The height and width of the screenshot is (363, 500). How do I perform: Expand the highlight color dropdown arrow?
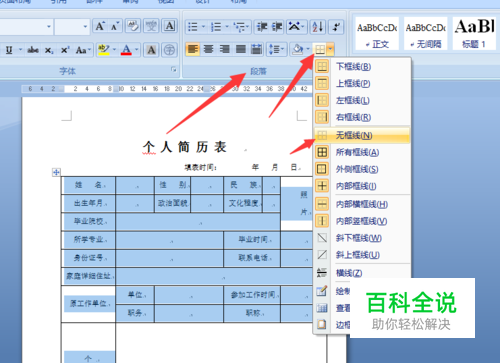[x=114, y=50]
